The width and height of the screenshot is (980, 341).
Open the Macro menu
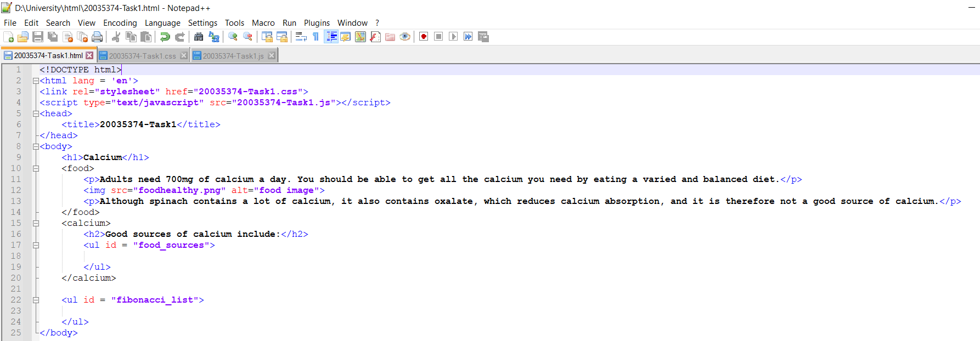point(263,23)
